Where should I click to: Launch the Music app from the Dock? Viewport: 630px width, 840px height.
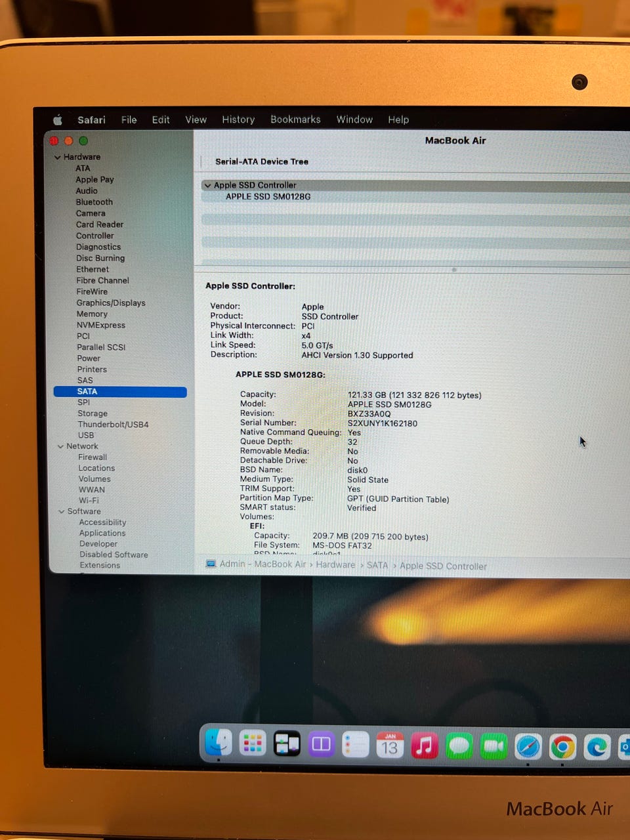pyautogui.click(x=425, y=746)
